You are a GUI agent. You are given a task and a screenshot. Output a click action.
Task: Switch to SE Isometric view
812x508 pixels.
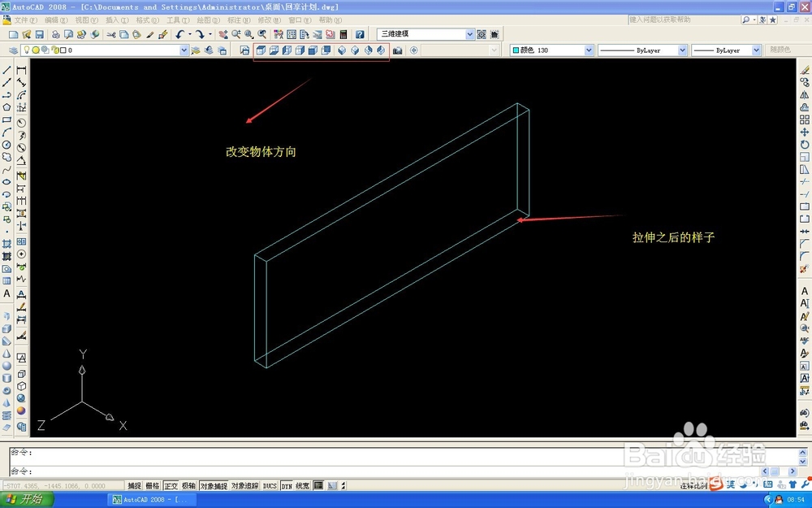pyautogui.click(x=355, y=50)
